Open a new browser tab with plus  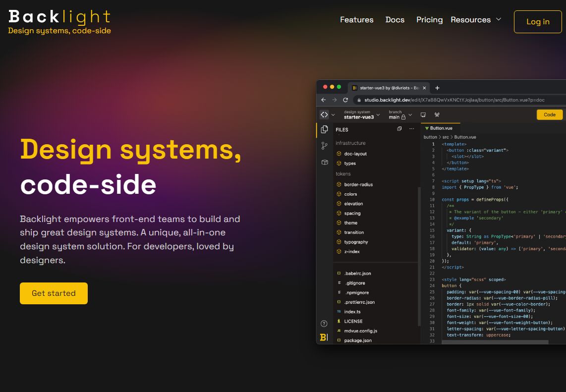click(437, 88)
